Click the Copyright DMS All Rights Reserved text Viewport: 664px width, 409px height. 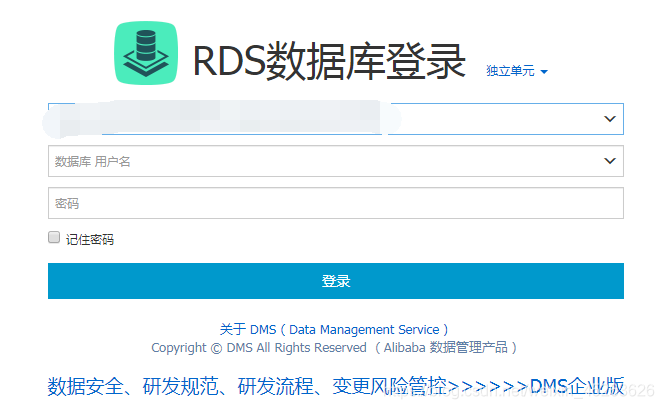334,348
